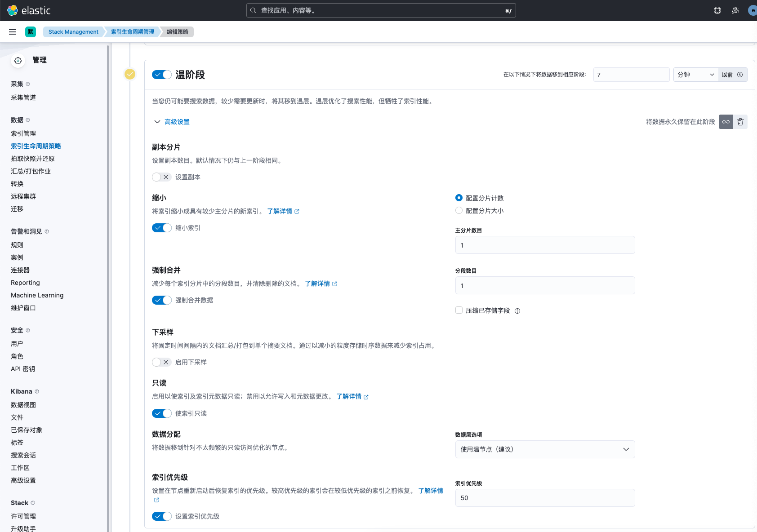Open the 分钟 time unit dropdown

pos(696,75)
